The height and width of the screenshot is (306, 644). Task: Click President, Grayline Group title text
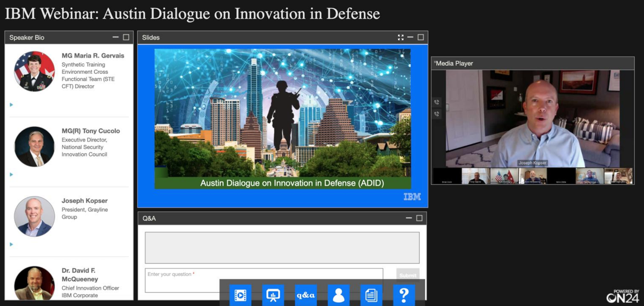point(85,213)
